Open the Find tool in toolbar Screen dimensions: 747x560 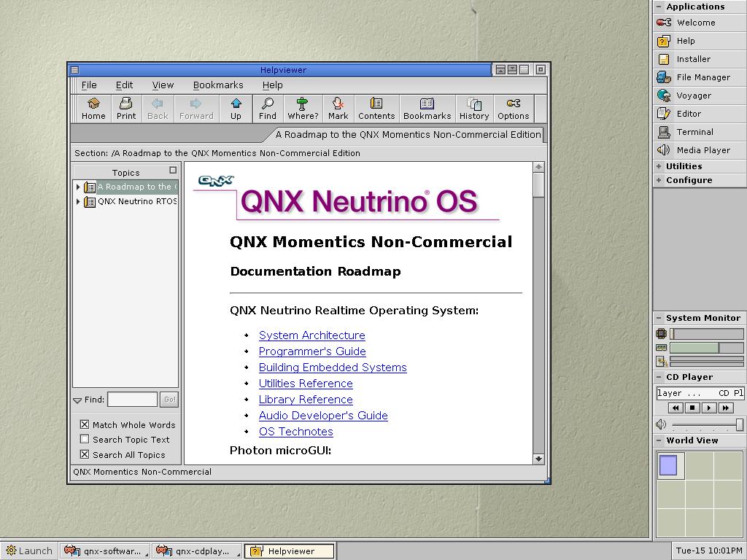(x=268, y=108)
